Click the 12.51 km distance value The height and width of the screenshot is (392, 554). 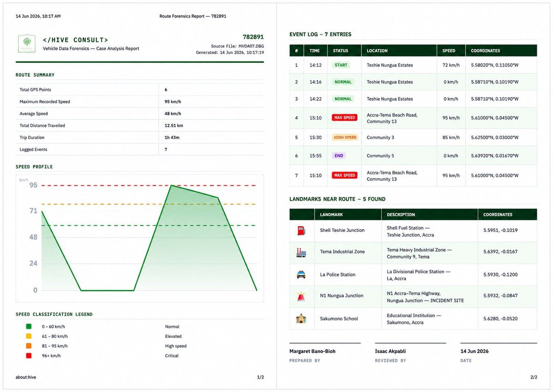pos(174,126)
